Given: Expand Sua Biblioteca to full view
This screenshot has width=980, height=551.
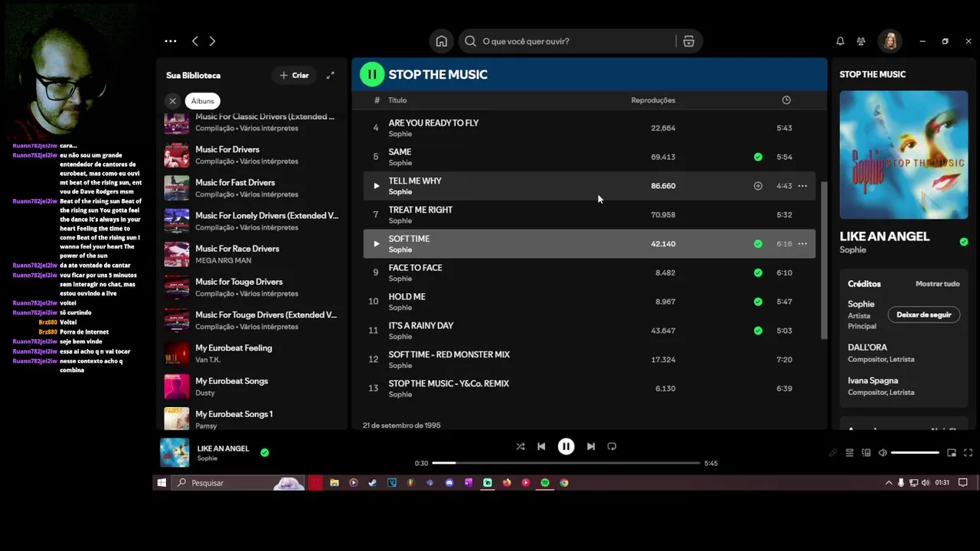Looking at the screenshot, I should [x=330, y=75].
